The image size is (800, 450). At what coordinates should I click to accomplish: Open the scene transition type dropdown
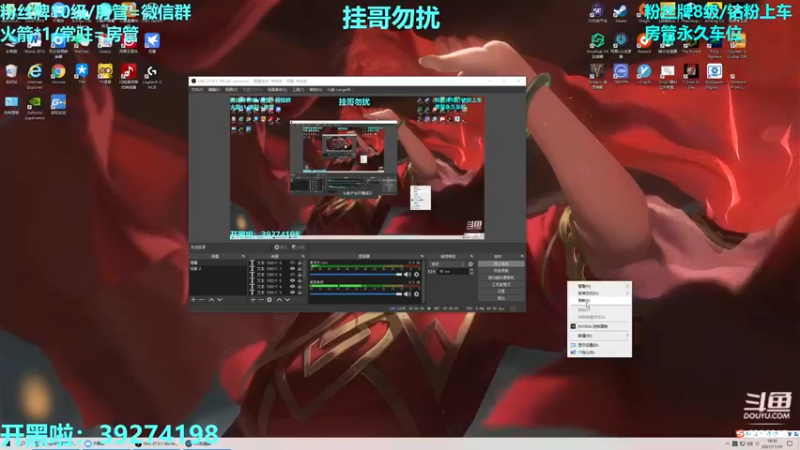click(447, 264)
